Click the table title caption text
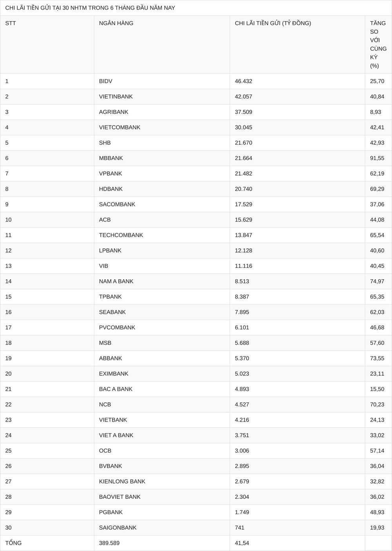Image resolution: width=392 pixels, height=551 pixels. tap(90, 8)
